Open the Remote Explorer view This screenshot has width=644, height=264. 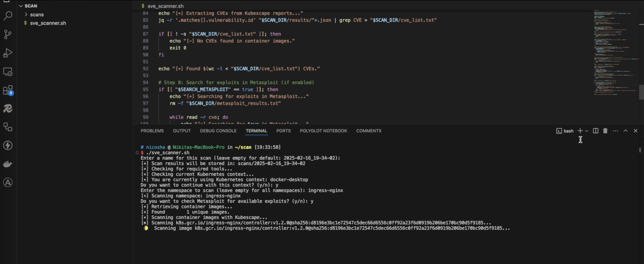pyautogui.click(x=8, y=72)
